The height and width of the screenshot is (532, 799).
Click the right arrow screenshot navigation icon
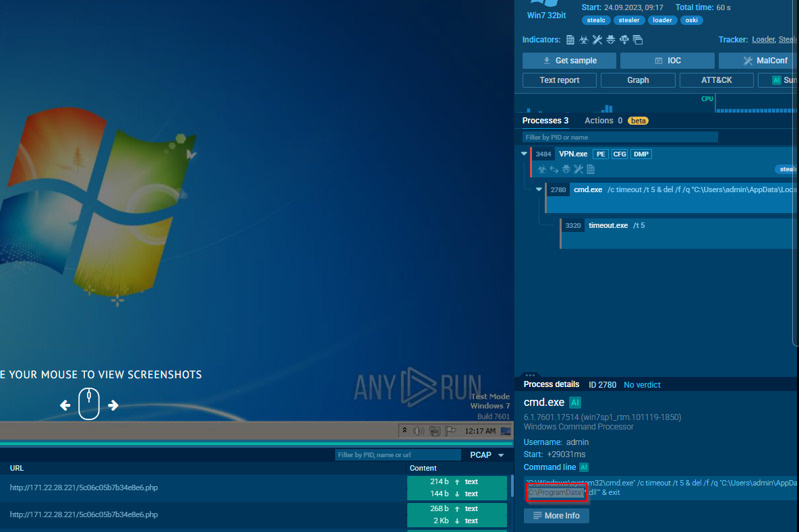click(113, 405)
